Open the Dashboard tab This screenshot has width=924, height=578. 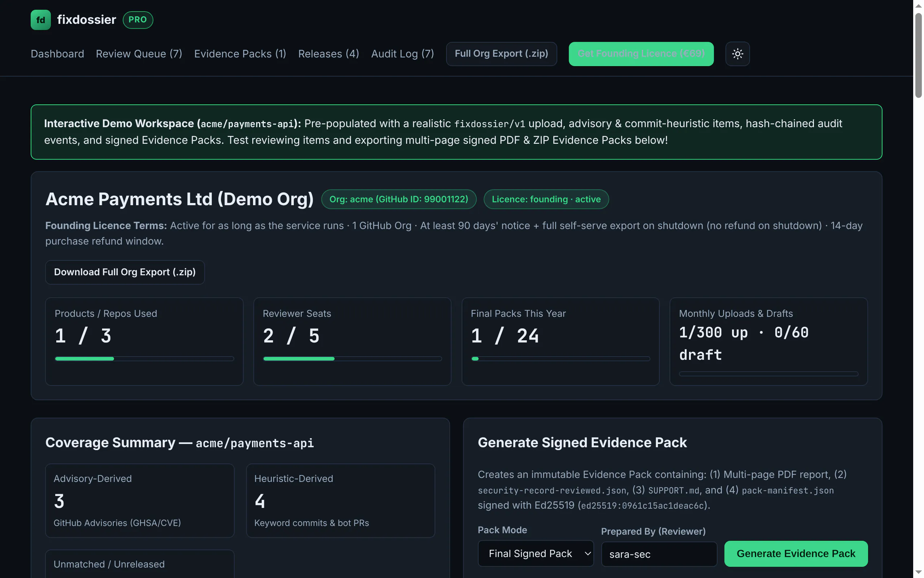point(57,54)
